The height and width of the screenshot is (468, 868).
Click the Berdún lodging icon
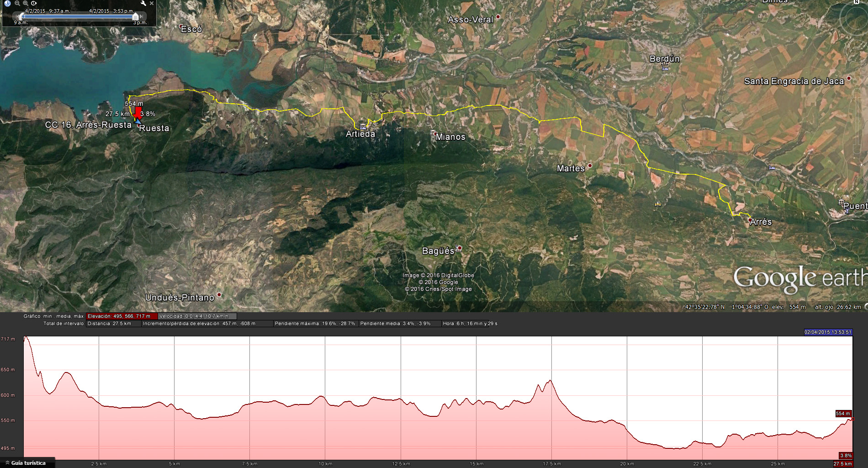(665, 68)
